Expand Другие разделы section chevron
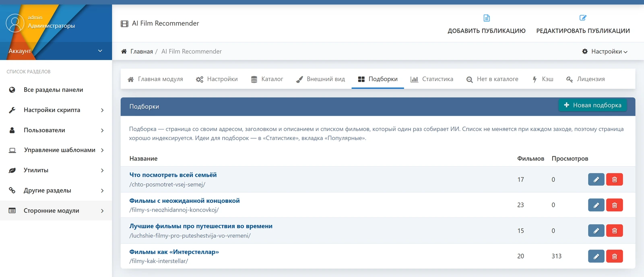The image size is (644, 277). [x=102, y=190]
